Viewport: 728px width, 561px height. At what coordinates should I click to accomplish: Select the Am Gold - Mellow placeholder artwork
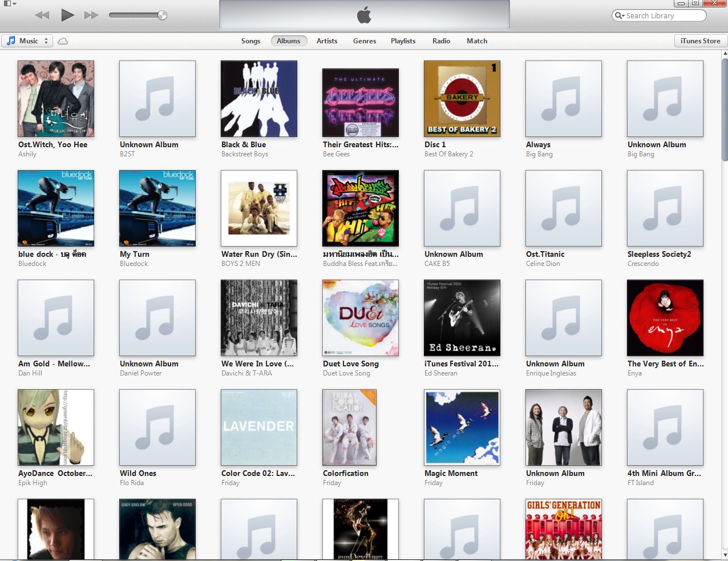click(56, 318)
